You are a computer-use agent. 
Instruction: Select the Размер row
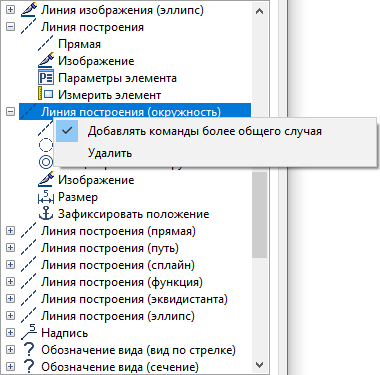pyautogui.click(x=78, y=197)
